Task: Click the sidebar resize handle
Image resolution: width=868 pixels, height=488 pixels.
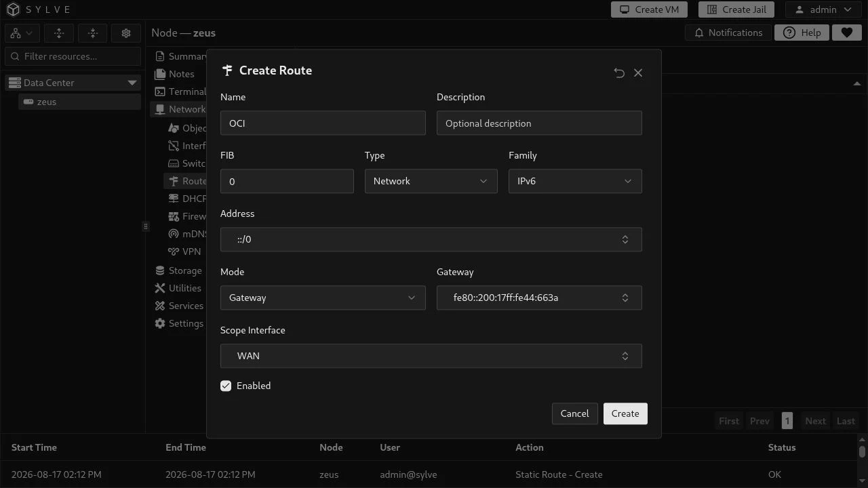Action: 145,226
